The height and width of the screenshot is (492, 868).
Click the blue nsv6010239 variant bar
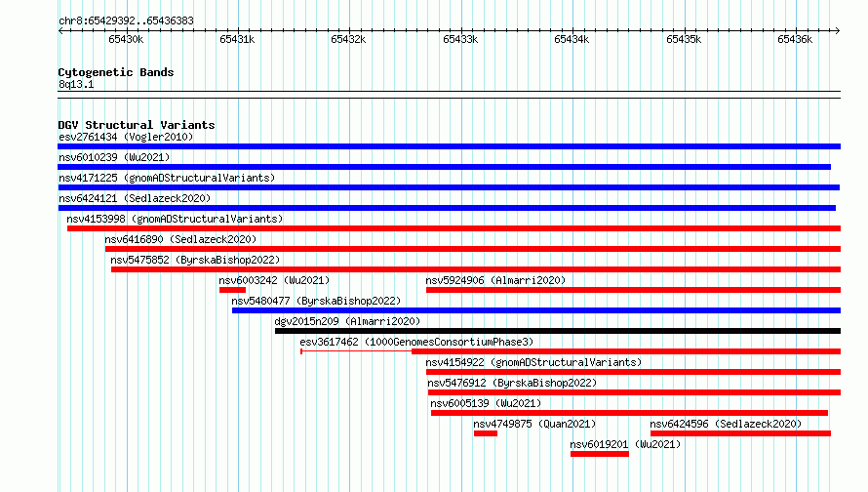tap(444, 167)
